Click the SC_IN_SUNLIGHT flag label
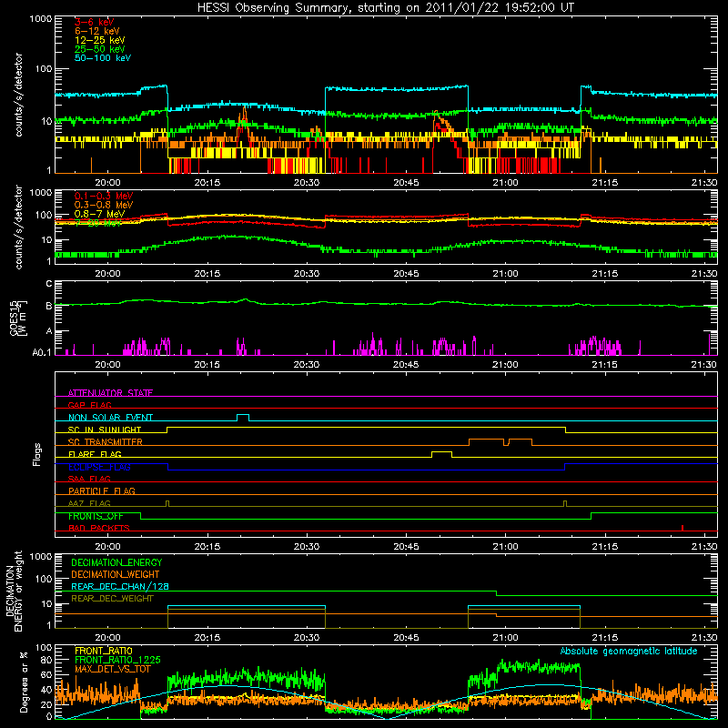728x728 pixels. tap(105, 430)
